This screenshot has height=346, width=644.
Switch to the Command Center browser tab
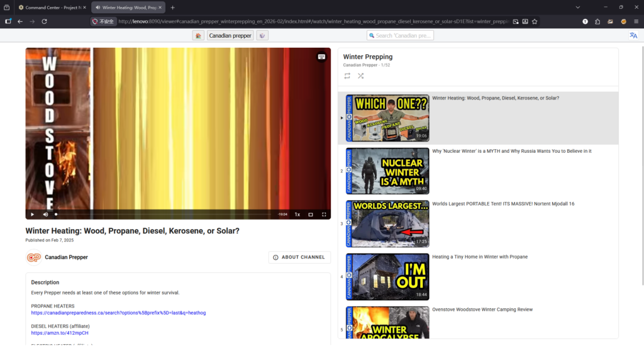pos(51,8)
